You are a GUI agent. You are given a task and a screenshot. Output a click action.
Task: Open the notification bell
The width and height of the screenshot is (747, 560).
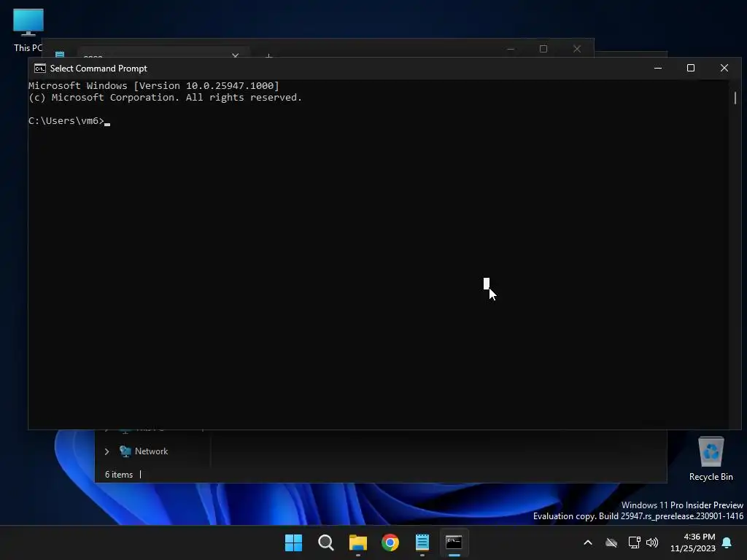(727, 542)
